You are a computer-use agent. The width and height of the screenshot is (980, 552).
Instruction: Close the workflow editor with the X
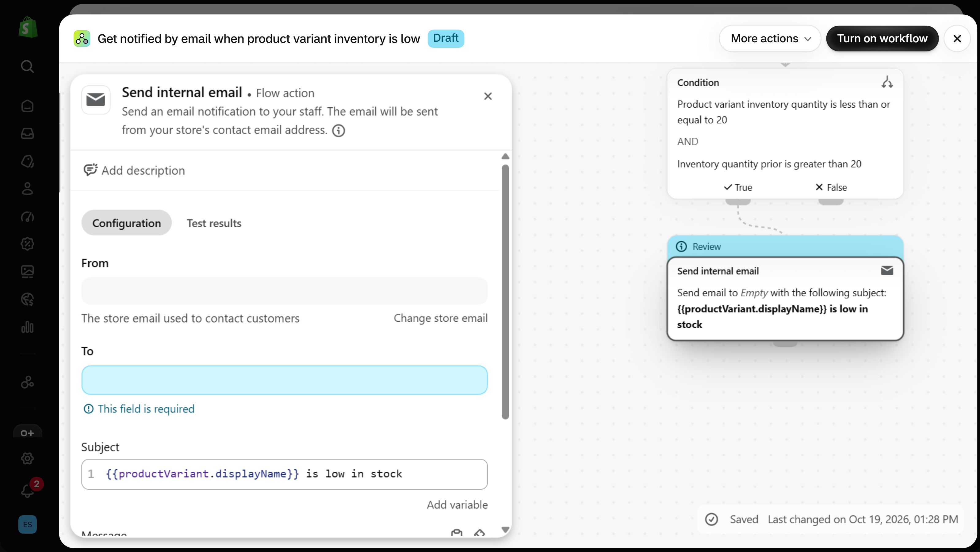(957, 38)
